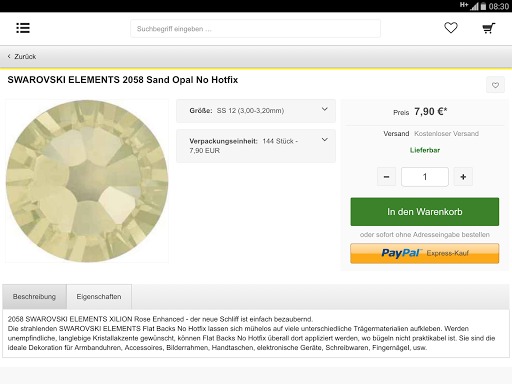
Task: Go back using the Zurück arrow
Action: coord(22,56)
